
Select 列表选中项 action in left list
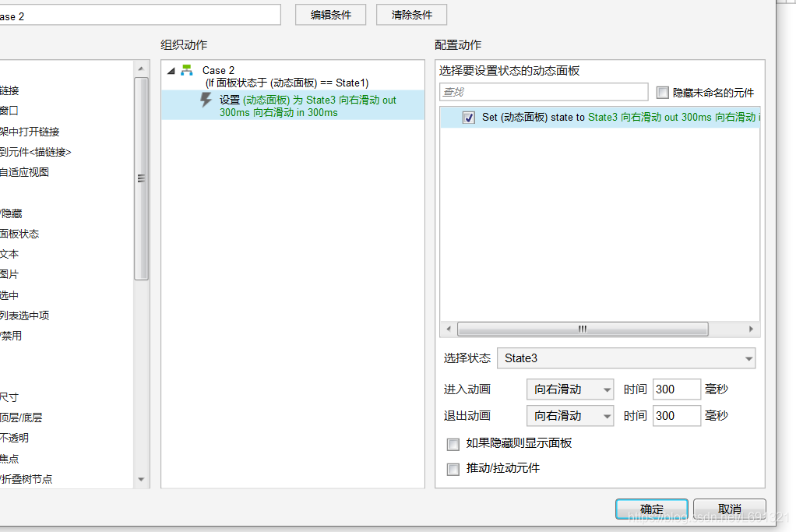[24, 315]
